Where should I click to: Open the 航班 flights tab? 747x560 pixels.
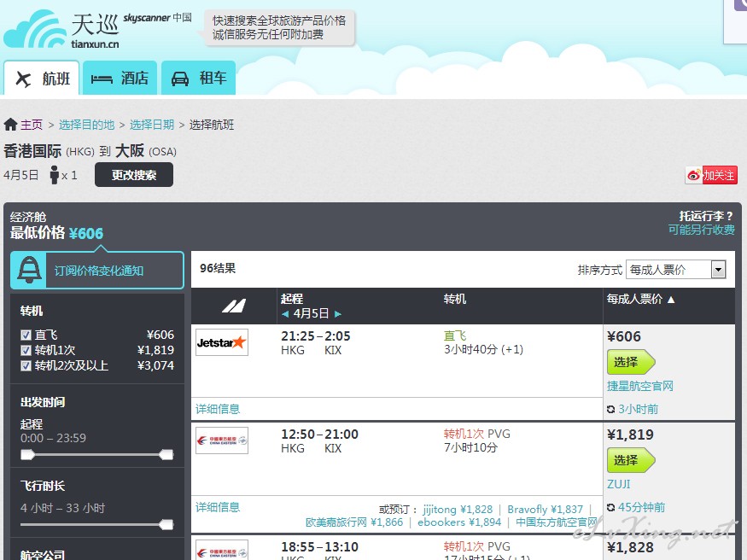42,78
